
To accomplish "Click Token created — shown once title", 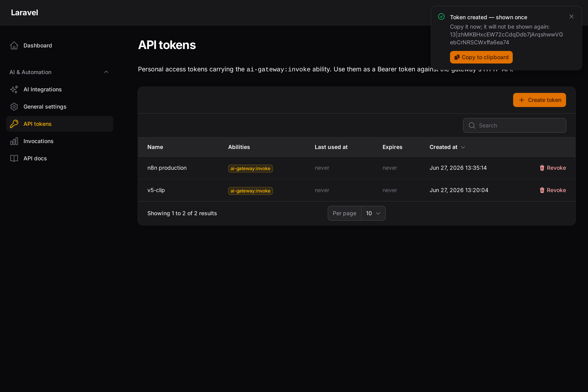I will click(x=488, y=17).
